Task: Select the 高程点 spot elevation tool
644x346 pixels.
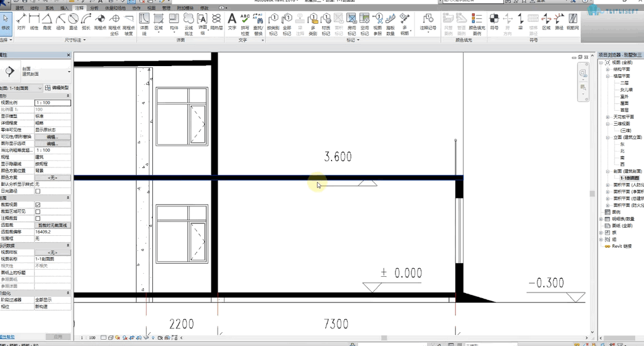Action: 100,22
